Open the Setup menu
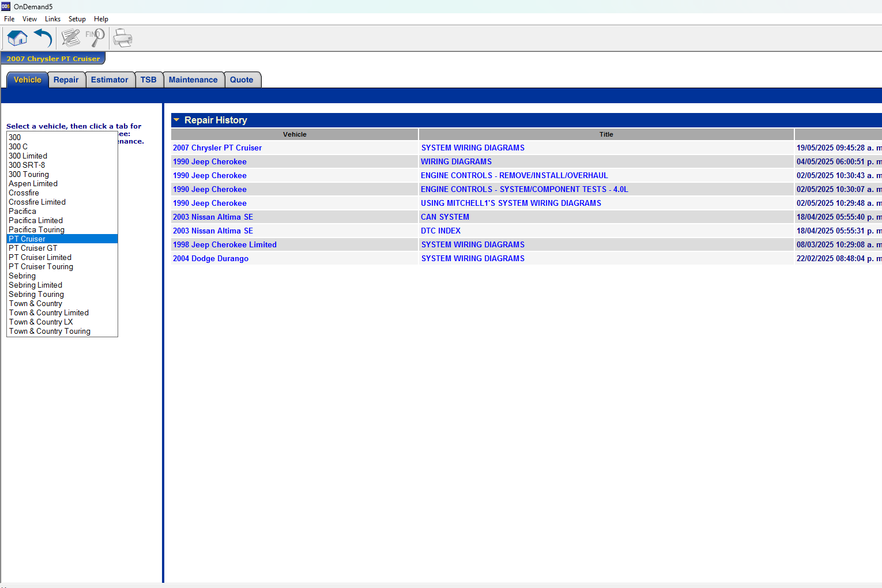Image resolution: width=882 pixels, height=588 pixels. (x=77, y=19)
